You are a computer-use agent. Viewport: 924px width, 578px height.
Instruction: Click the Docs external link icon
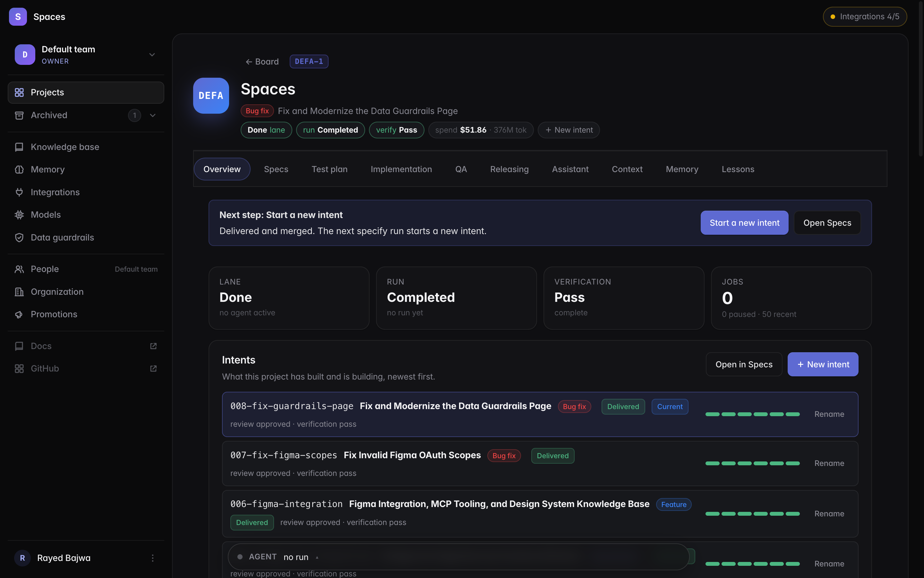pyautogui.click(x=153, y=346)
